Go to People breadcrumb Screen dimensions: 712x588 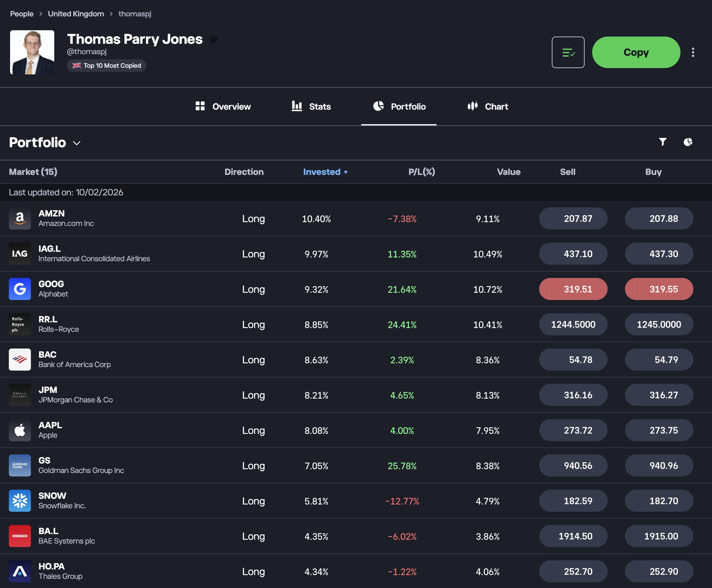(22, 14)
